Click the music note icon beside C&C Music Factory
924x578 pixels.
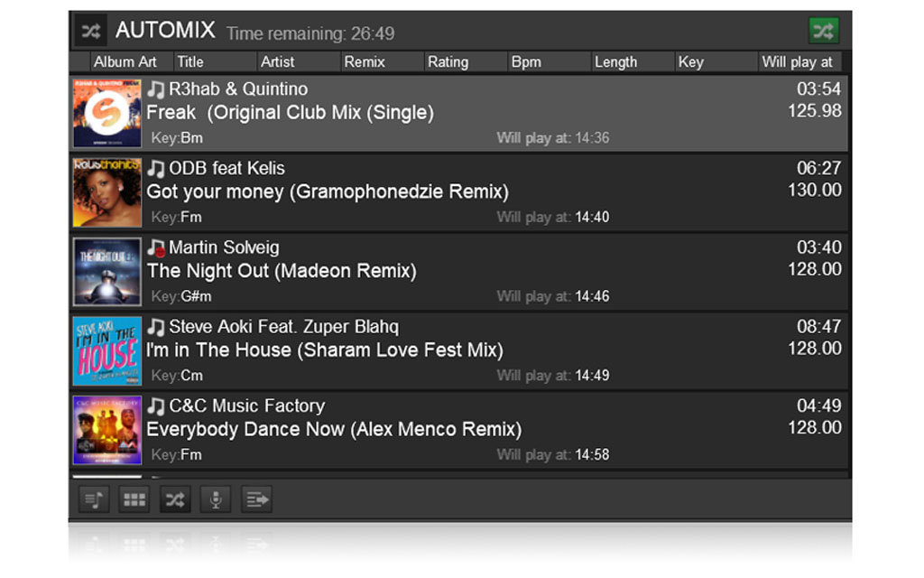(x=155, y=406)
